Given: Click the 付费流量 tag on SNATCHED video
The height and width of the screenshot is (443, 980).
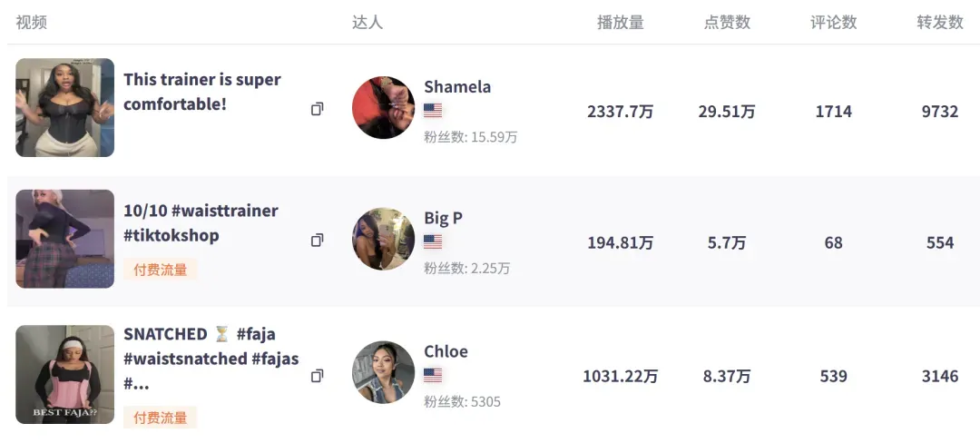Looking at the screenshot, I should (x=160, y=418).
